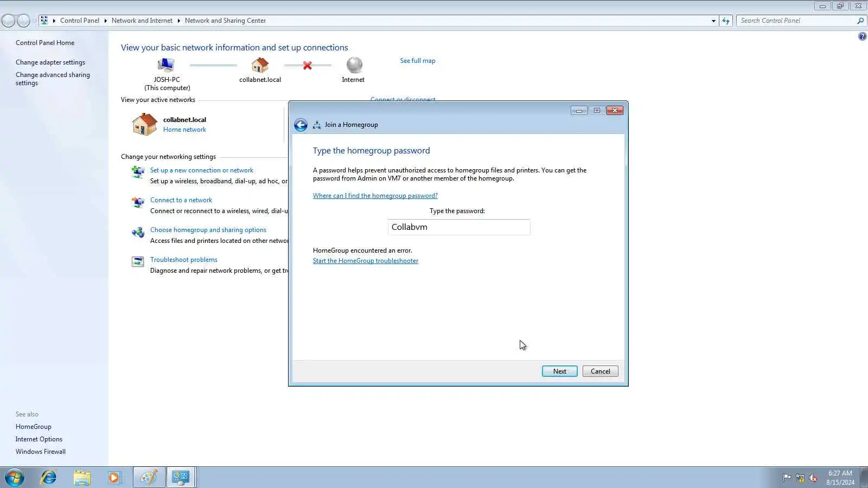Open 'Choose homegroup and sharing options'
Image resolution: width=868 pixels, height=488 pixels.
coord(208,230)
